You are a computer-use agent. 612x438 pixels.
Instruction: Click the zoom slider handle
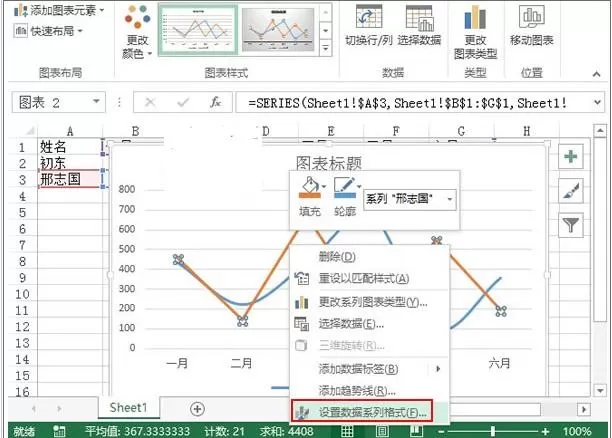point(493,431)
